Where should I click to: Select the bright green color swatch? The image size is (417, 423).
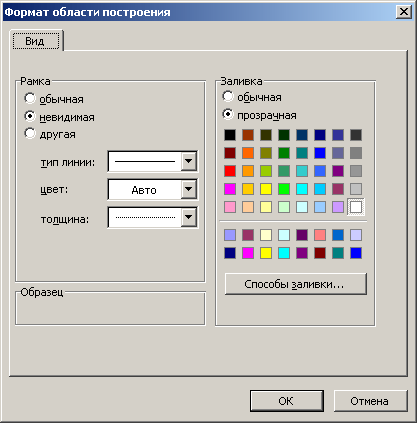tap(284, 189)
